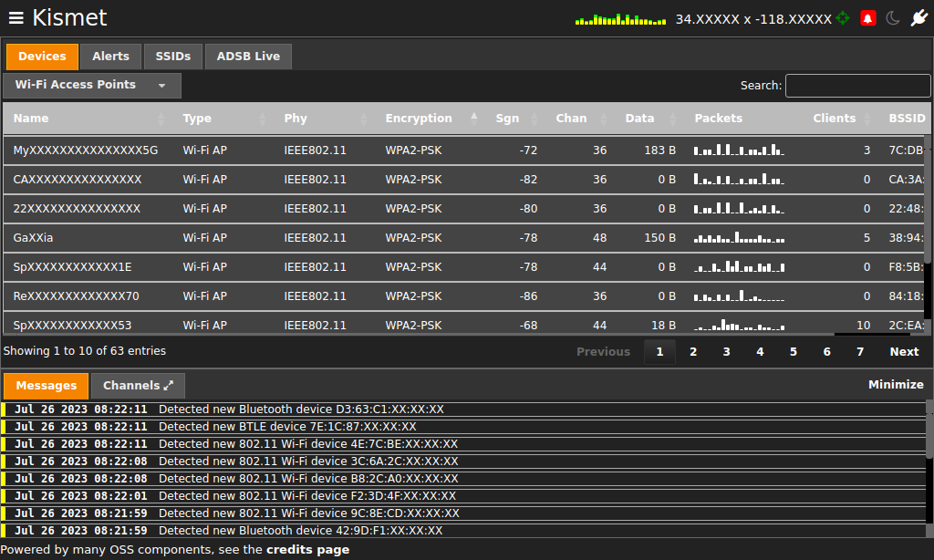Image resolution: width=934 pixels, height=560 pixels.
Task: Go to page 7 of device list
Action: pyautogui.click(x=860, y=351)
